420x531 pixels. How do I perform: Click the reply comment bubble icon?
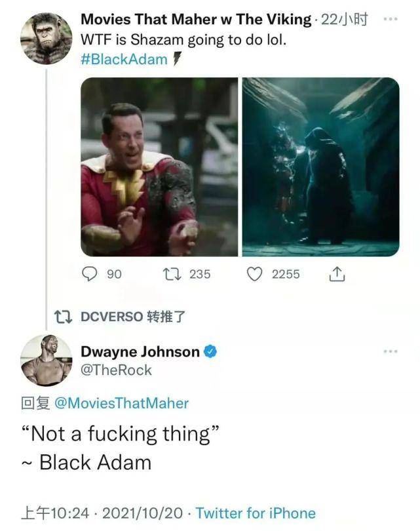point(88,274)
